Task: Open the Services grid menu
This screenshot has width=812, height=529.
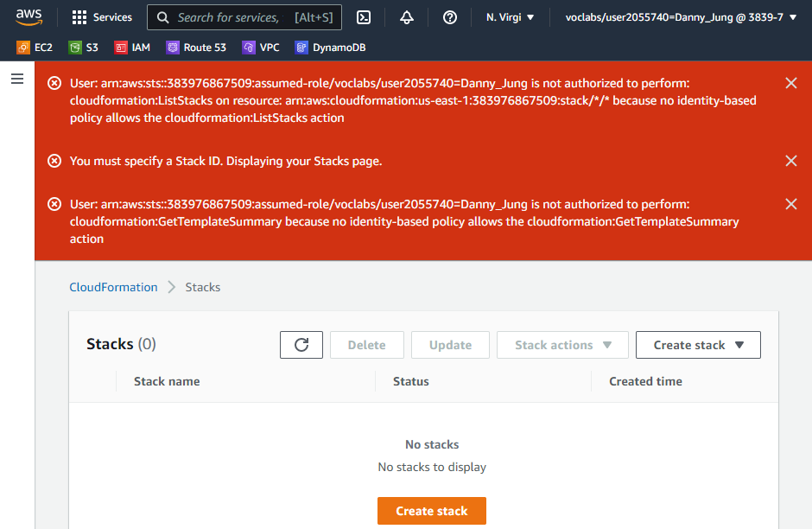Action: pos(79,17)
